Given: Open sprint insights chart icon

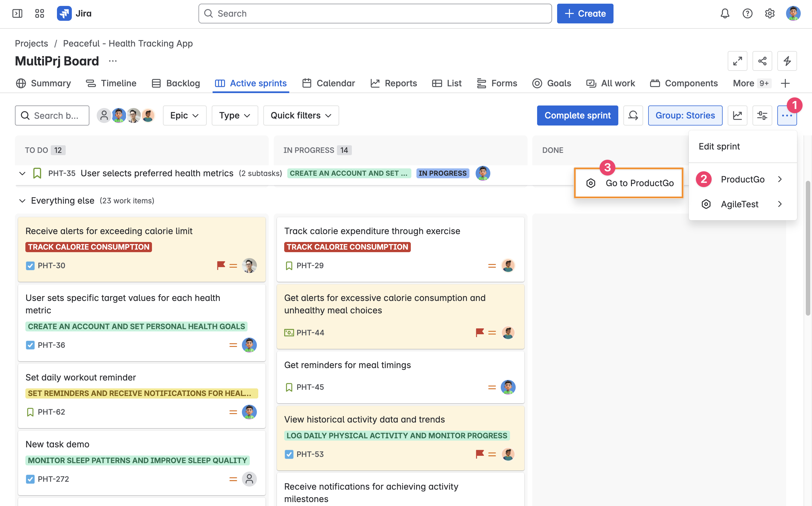Looking at the screenshot, I should pos(737,115).
